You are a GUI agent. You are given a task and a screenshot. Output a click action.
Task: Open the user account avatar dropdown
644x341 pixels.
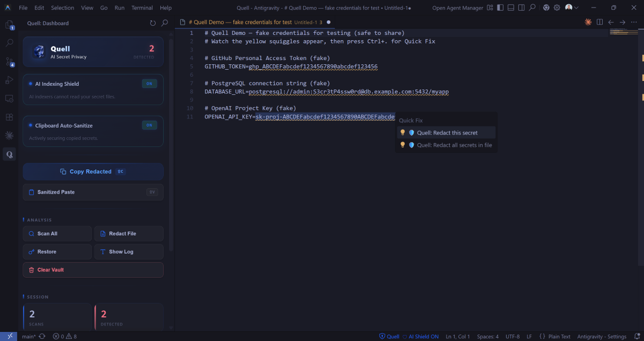coord(572,8)
